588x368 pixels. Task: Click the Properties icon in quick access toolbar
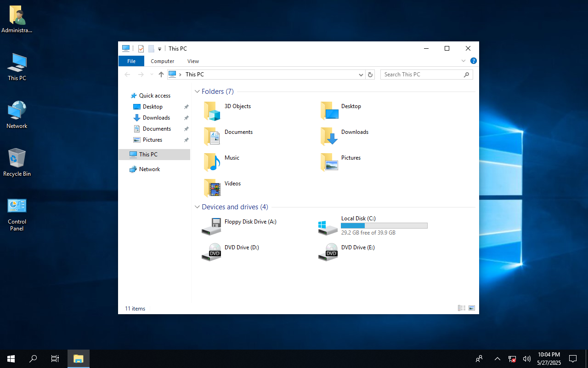pos(141,49)
